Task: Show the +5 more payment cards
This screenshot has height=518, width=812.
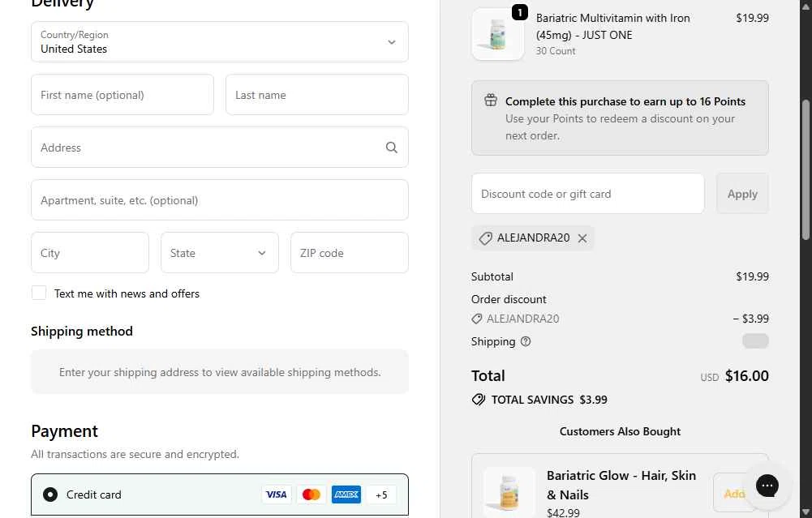Action: click(381, 494)
